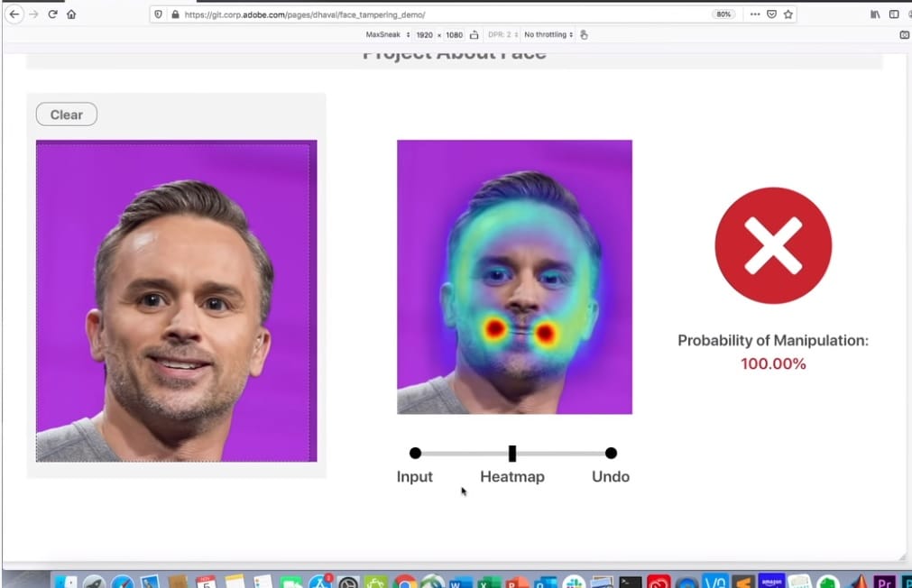912x588 pixels.
Task: Click the padlock site security icon
Action: (x=175, y=14)
